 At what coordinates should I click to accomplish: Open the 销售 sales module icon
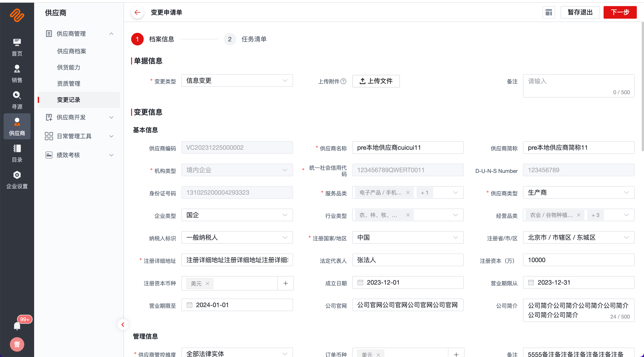click(17, 74)
